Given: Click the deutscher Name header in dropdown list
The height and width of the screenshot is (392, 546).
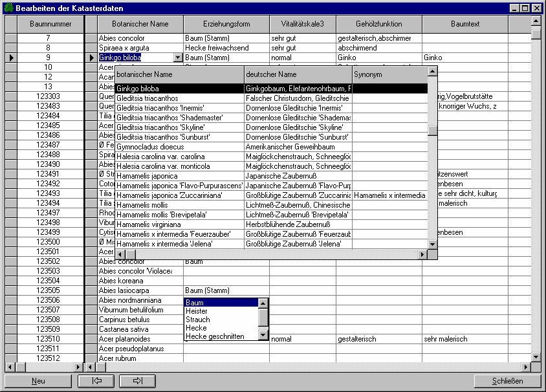Looking at the screenshot, I should [298, 74].
